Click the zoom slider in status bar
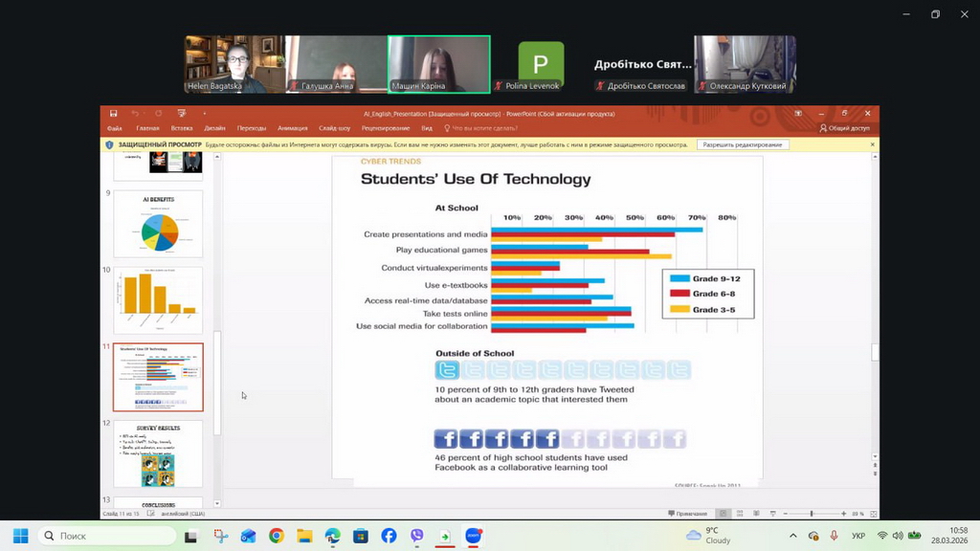 [812, 514]
